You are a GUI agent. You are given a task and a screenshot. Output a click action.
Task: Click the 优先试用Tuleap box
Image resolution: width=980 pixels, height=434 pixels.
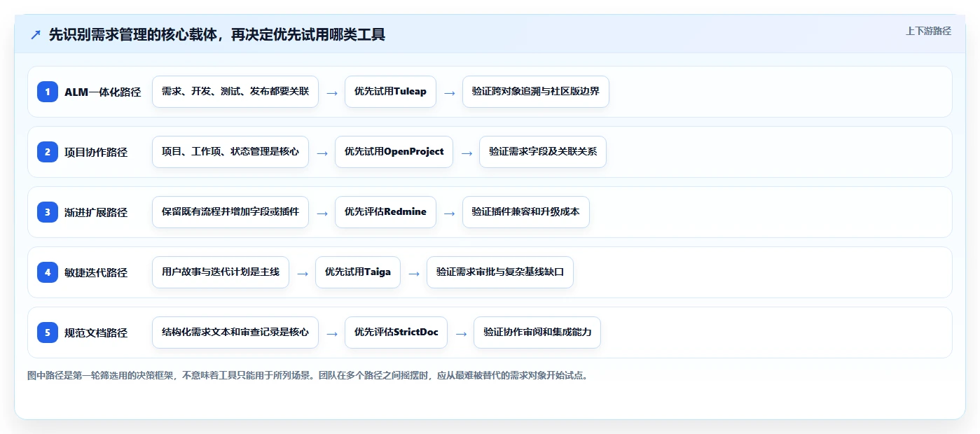390,92
